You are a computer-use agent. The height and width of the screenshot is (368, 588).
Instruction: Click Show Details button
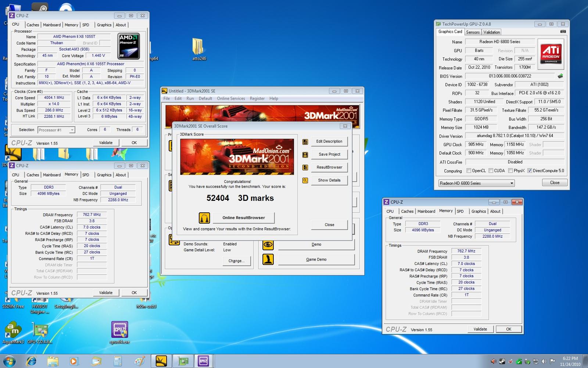pos(329,180)
